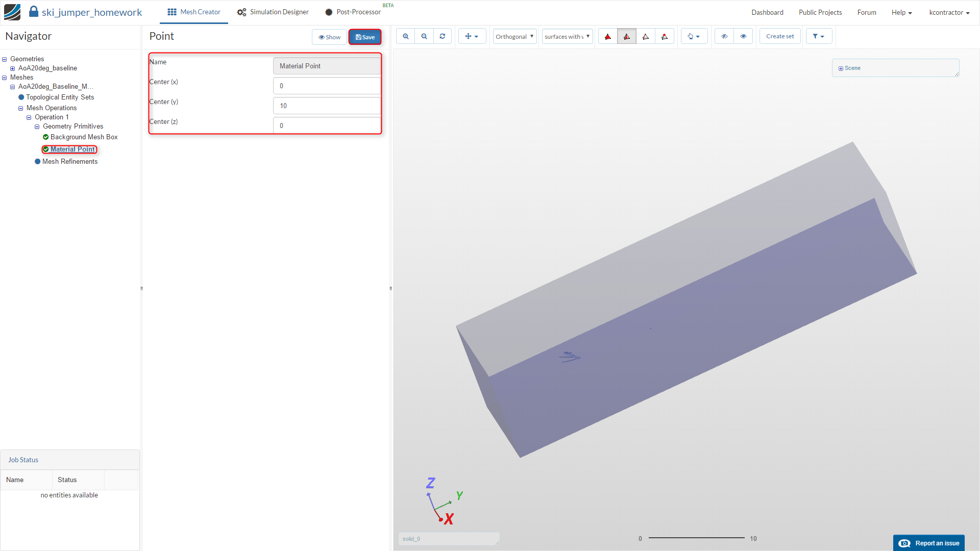Open the pointer selection mode dropdown
Screen dimensions: 980x551
[x=694, y=36]
